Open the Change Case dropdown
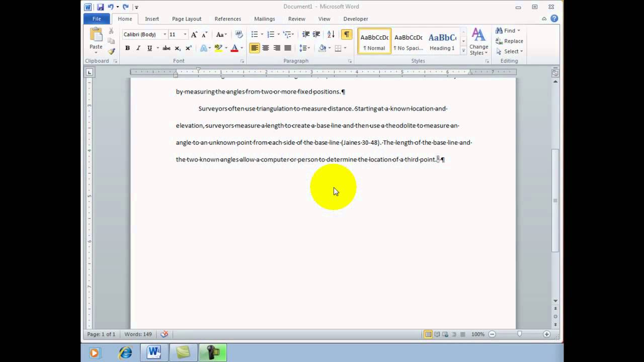Screen dimensions: 644x362 (x=221, y=34)
